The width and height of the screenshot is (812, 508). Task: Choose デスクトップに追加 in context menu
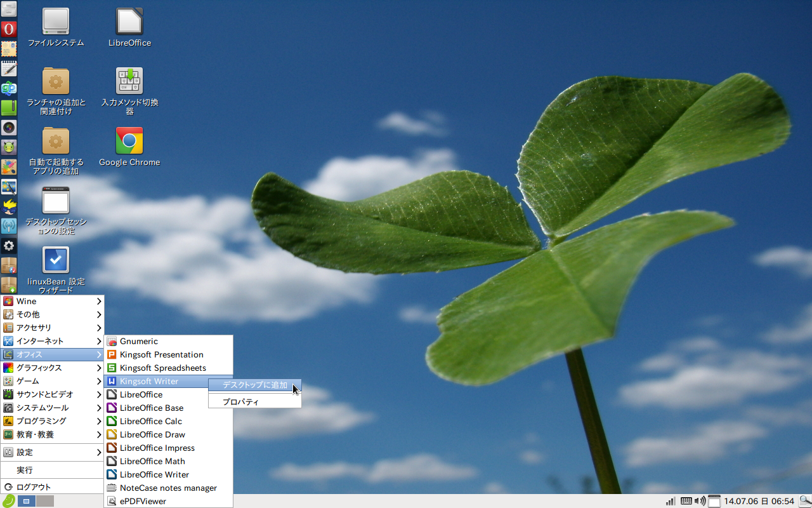coord(255,385)
